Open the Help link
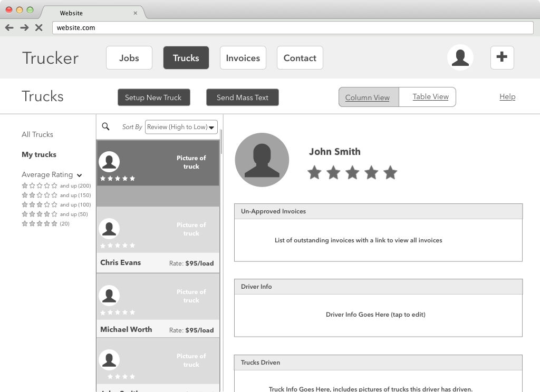This screenshot has width=540, height=392. [x=507, y=97]
